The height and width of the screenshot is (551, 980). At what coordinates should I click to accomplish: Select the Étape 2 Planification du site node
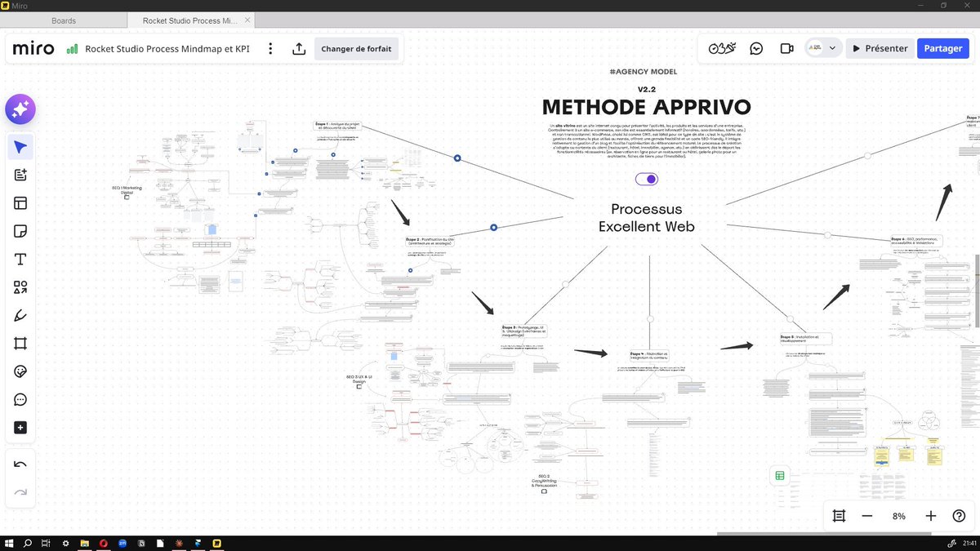click(x=429, y=242)
